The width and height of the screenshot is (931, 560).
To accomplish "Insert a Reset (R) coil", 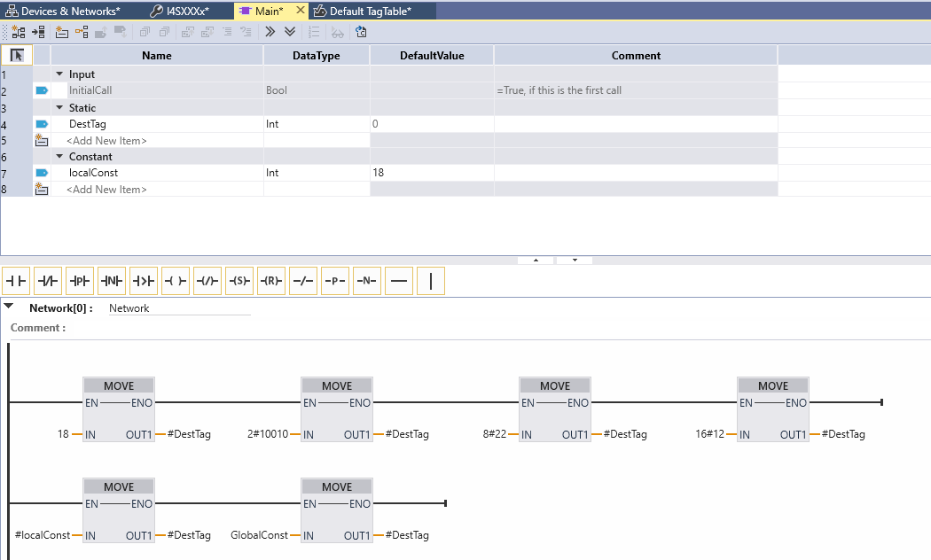I will tap(271, 282).
